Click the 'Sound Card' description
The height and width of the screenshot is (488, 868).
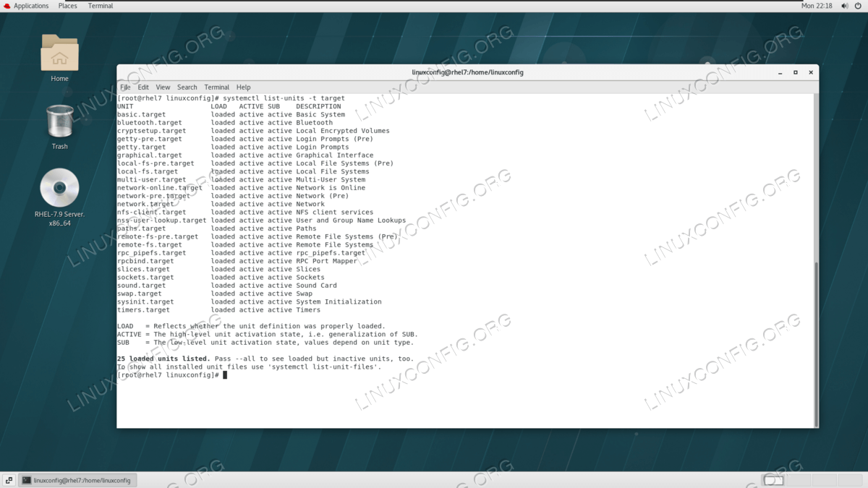316,286
